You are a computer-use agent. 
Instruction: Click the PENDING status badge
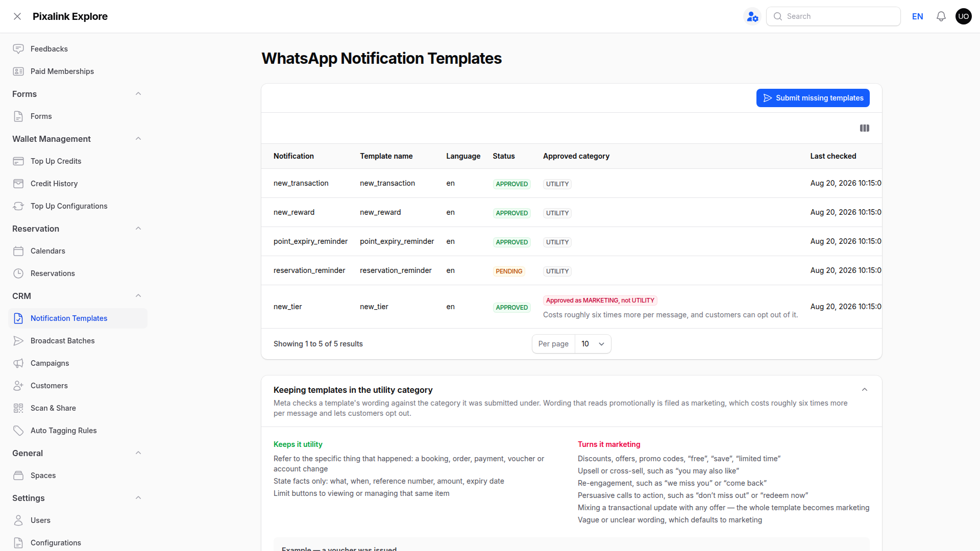(509, 271)
